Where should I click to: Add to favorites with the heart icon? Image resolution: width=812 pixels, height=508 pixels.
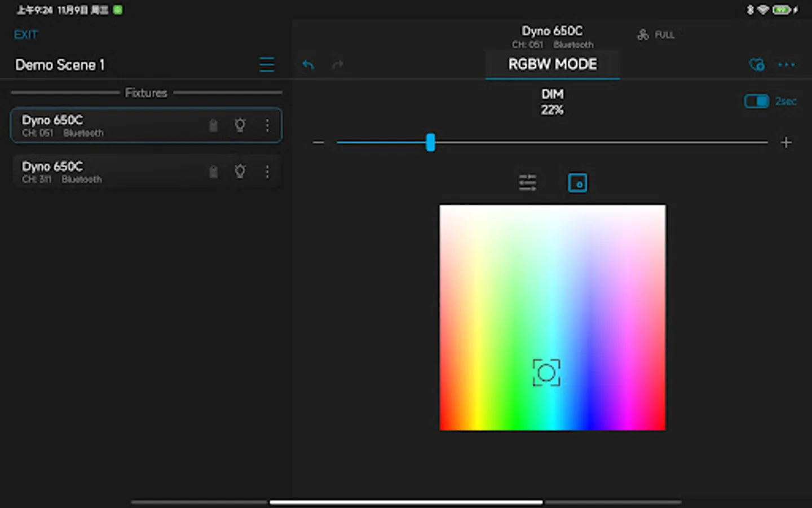(757, 65)
